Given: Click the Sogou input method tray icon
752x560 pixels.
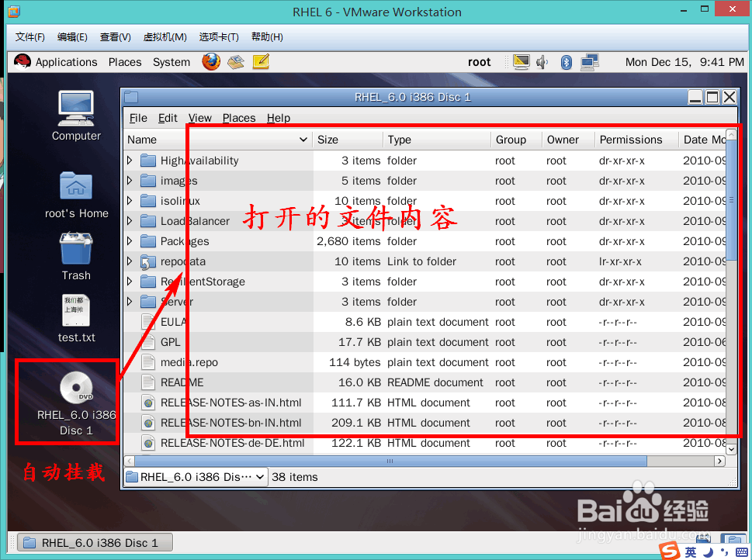Looking at the screenshot, I should pyautogui.click(x=670, y=551).
